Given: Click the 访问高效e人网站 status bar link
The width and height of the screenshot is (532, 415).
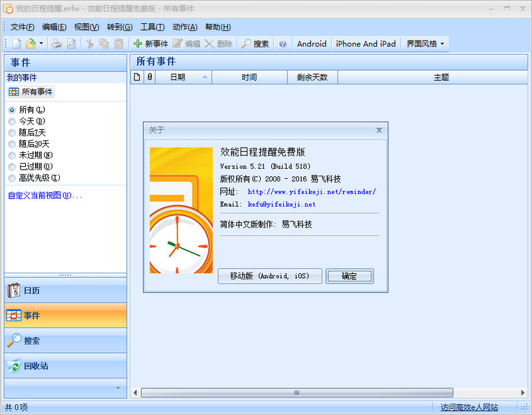Looking at the screenshot, I should tap(469, 407).
